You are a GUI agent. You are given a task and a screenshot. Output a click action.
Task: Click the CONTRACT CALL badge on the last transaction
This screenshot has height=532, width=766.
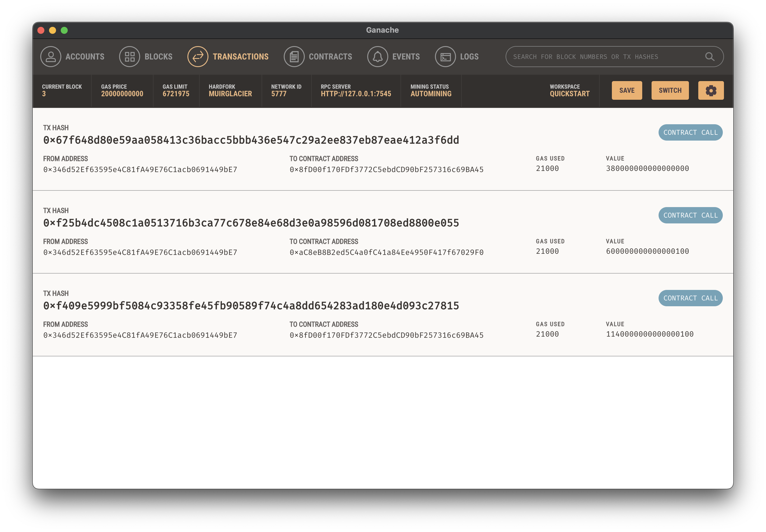coord(690,298)
